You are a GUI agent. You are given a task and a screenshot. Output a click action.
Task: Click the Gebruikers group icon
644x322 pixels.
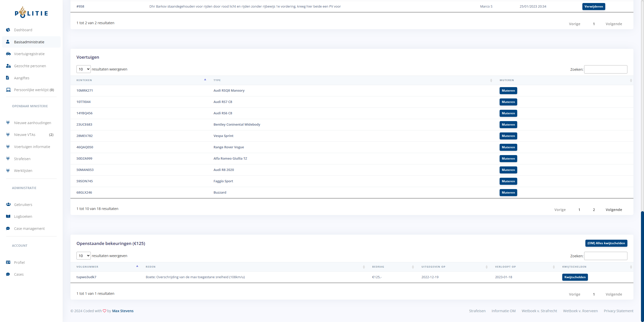(x=8, y=204)
